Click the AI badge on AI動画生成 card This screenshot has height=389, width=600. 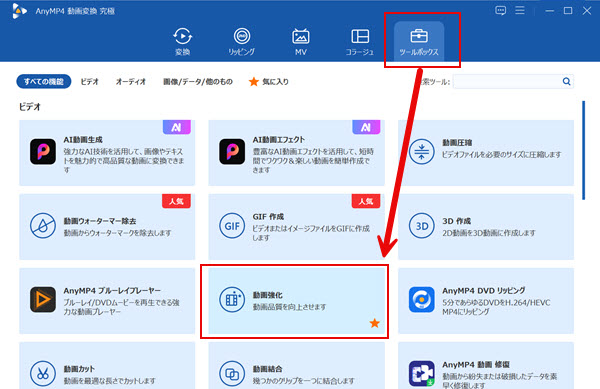(x=176, y=127)
